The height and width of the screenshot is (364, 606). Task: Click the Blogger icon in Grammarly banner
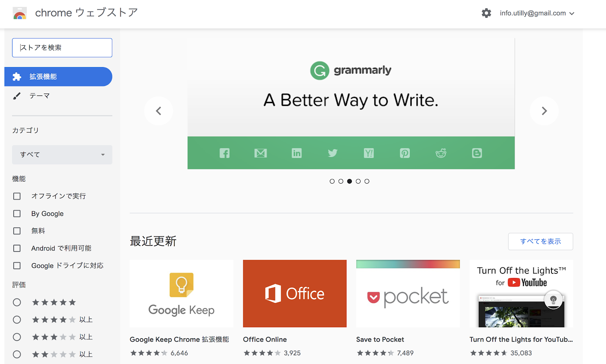click(x=477, y=153)
